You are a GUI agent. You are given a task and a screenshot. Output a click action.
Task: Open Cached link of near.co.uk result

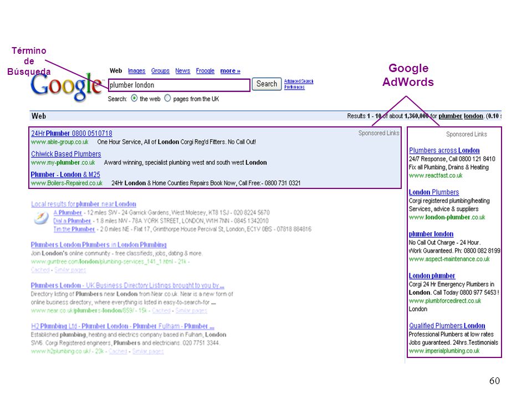pyautogui.click(x=161, y=310)
